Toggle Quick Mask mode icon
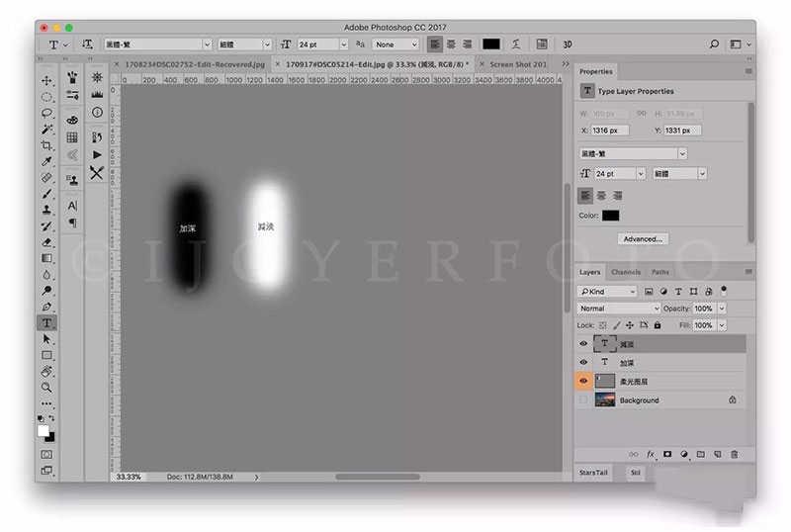Viewport: 791px width, 532px height. point(46,454)
